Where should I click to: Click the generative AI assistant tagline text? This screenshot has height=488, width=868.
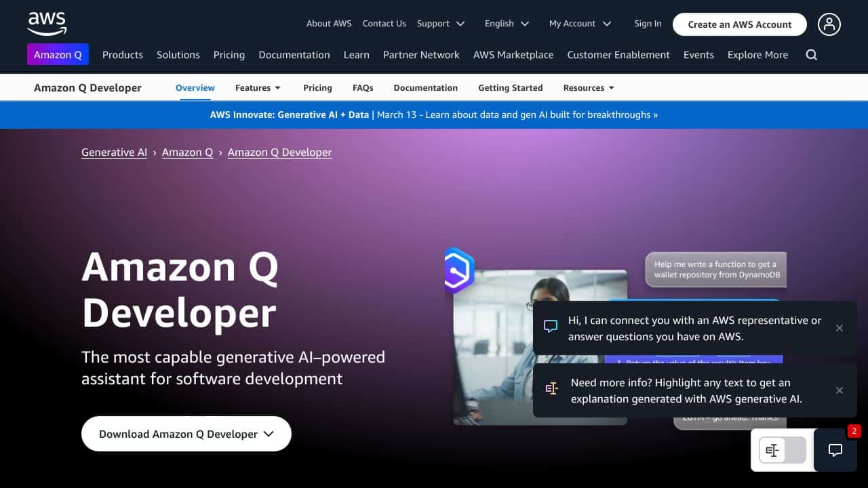coord(233,367)
